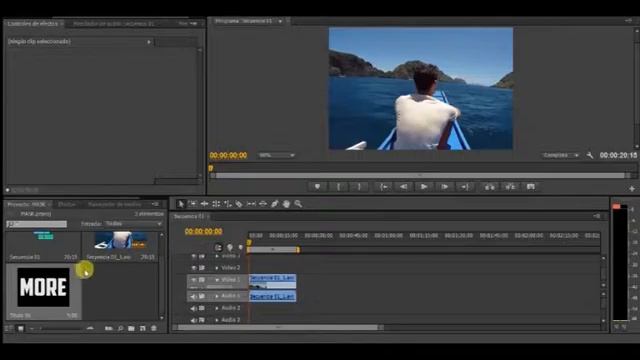Select the Zoom magnifier tool
Viewport: 640px width, 360px height.
click(298, 204)
